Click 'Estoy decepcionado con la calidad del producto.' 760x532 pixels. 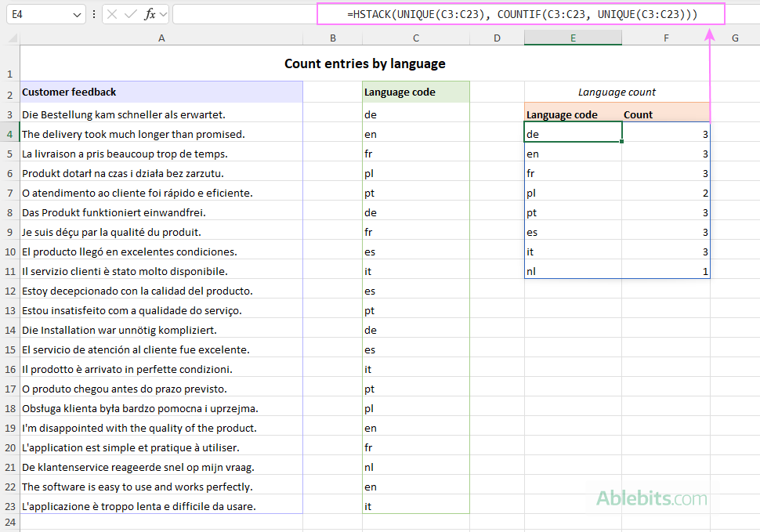[x=137, y=291]
